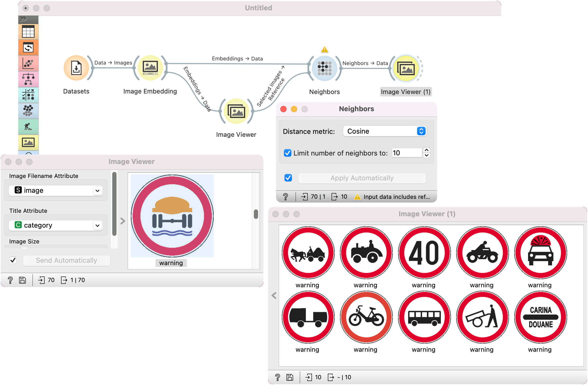Toggle the Send Automatically checkbox
Screen dimensions: 588x385
(x=13, y=260)
